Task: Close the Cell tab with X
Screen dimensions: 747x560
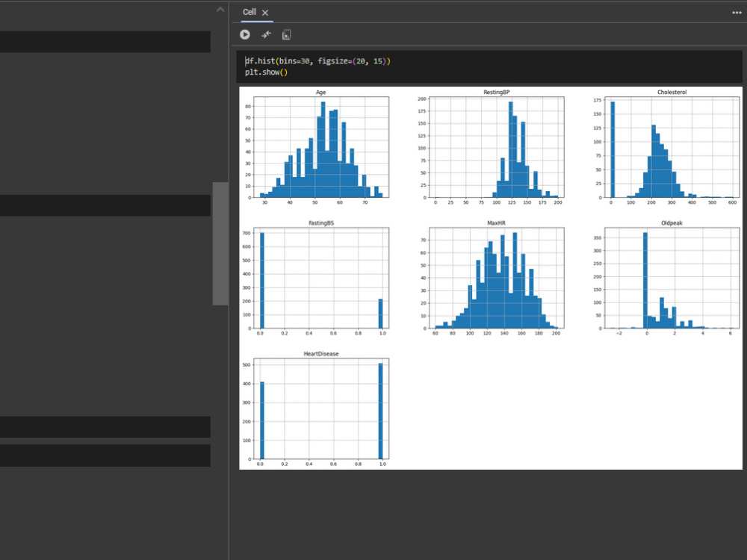Action: pyautogui.click(x=265, y=13)
